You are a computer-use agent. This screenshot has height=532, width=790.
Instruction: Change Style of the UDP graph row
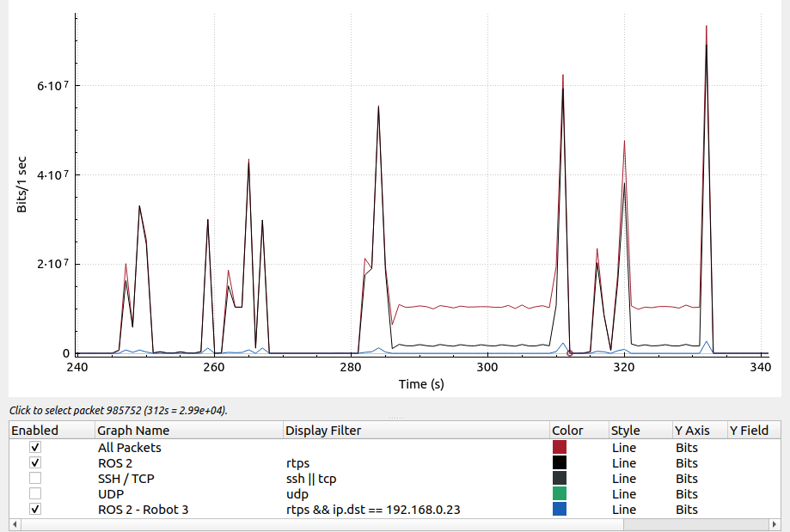pyautogui.click(x=625, y=494)
